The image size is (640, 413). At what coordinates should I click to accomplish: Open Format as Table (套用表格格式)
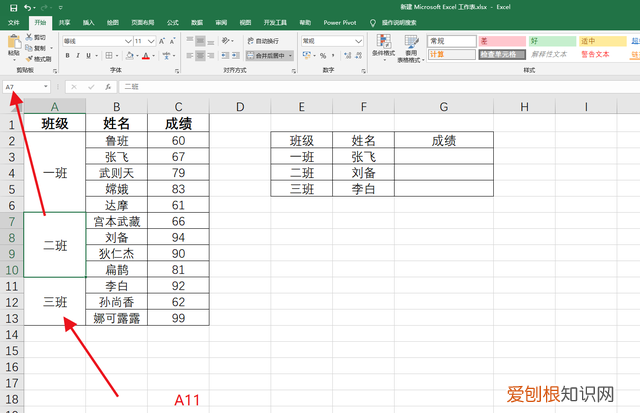pyautogui.click(x=411, y=48)
